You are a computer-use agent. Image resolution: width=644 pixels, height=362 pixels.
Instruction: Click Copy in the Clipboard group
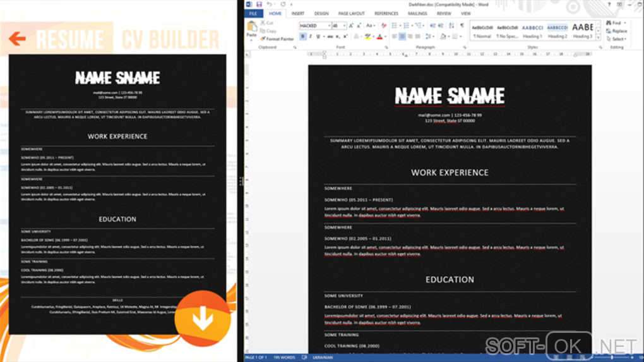(x=268, y=31)
